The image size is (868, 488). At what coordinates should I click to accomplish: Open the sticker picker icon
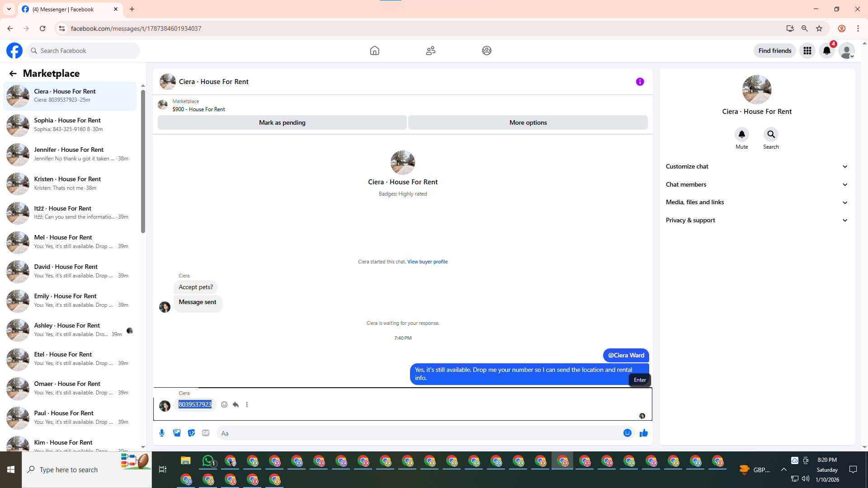click(191, 433)
